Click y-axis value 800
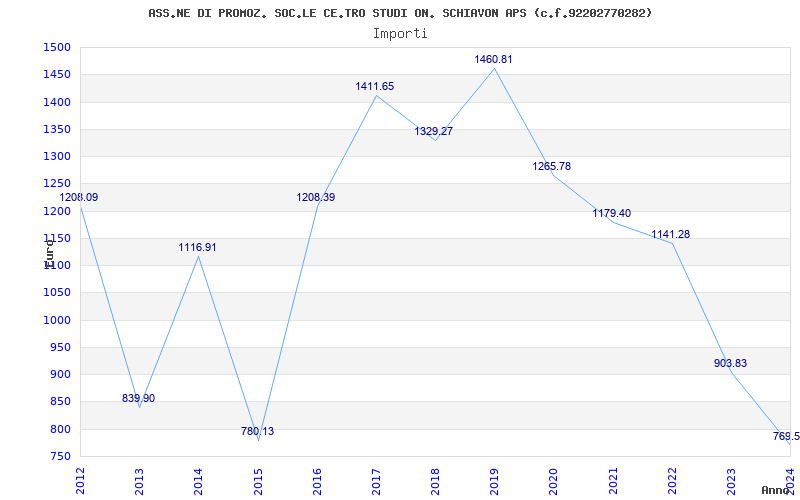The width and height of the screenshot is (800, 500). pos(60,430)
